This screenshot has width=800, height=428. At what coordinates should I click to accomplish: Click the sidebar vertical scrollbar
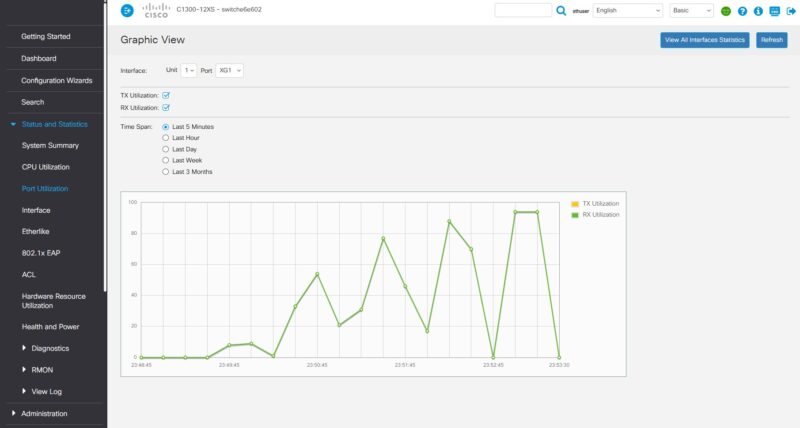(x=105, y=146)
